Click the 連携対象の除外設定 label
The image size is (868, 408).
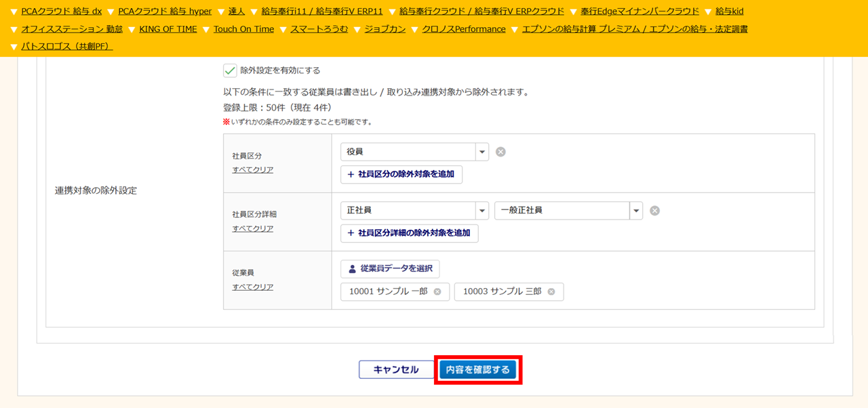click(x=96, y=190)
